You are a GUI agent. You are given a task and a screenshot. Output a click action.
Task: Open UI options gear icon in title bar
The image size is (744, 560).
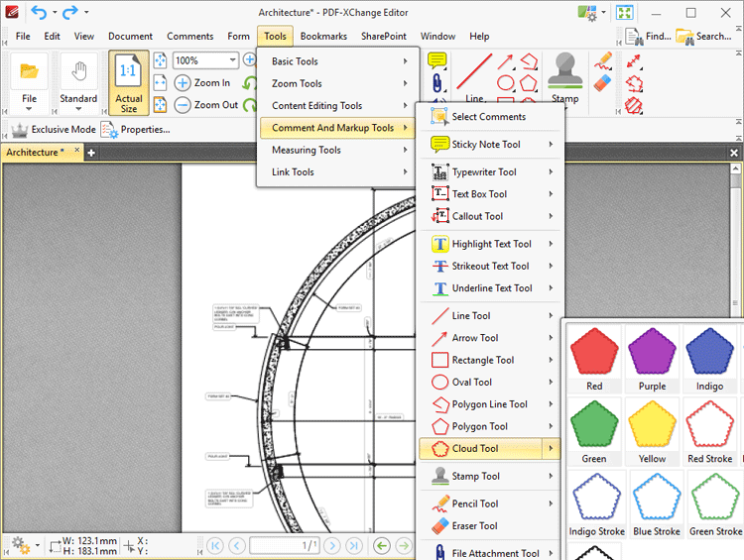pos(587,13)
